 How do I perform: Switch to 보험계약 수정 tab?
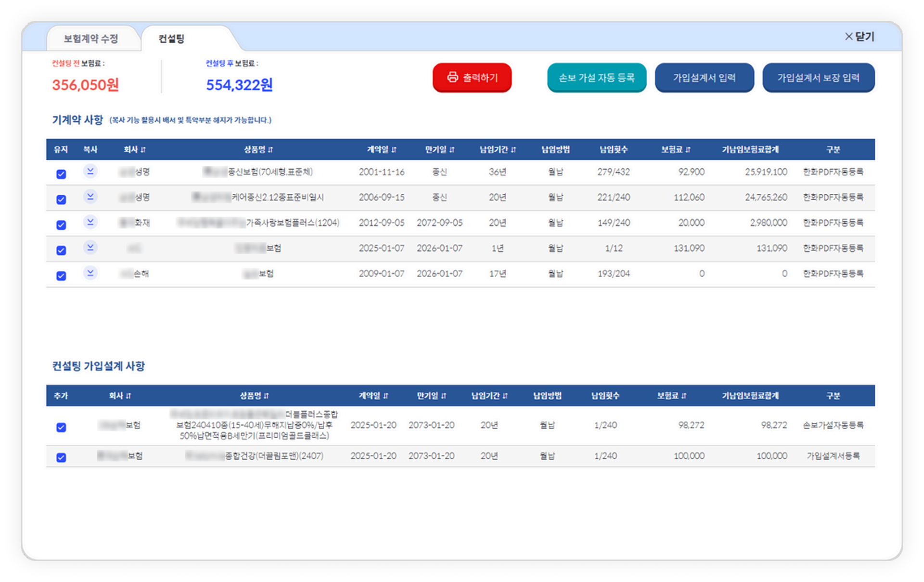(91, 38)
